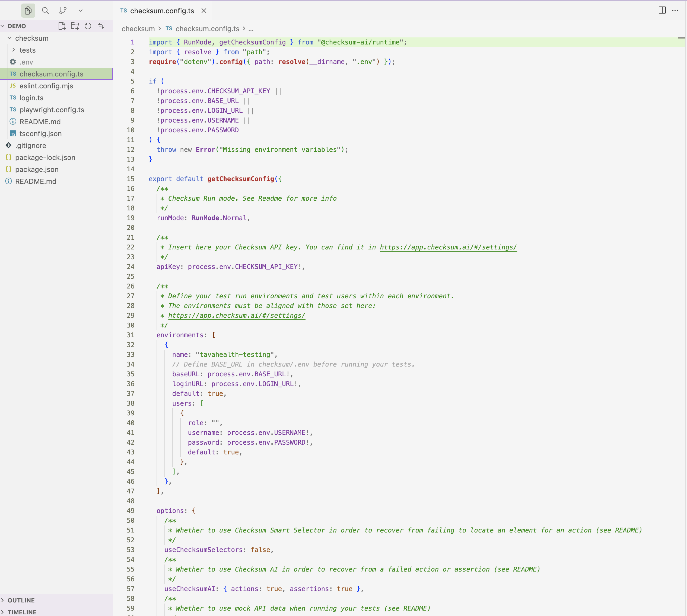This screenshot has height=616, width=687.
Task: Open package-lock.json file
Action: [x=56, y=157]
